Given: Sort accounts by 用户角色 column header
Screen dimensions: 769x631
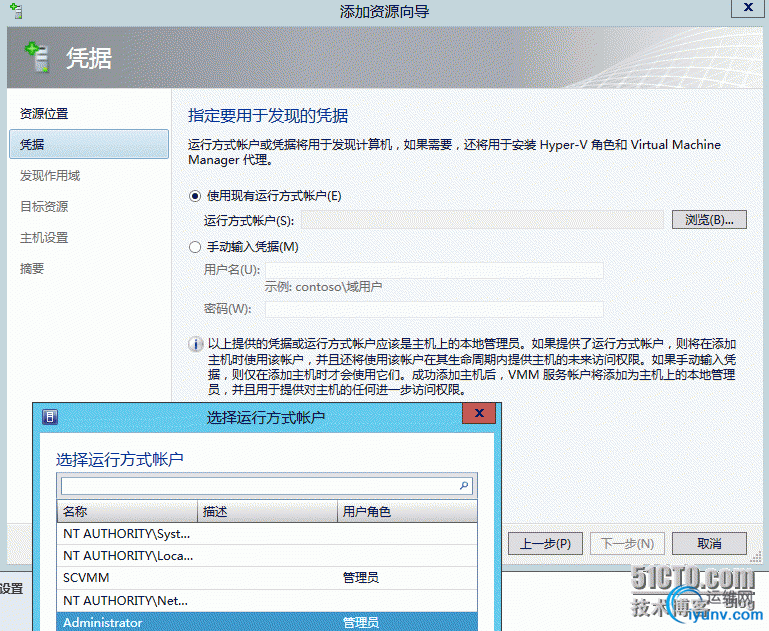Looking at the screenshot, I should pos(408,511).
